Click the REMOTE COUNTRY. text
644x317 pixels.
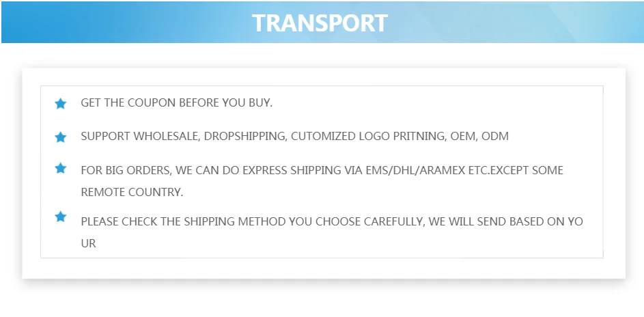(132, 192)
